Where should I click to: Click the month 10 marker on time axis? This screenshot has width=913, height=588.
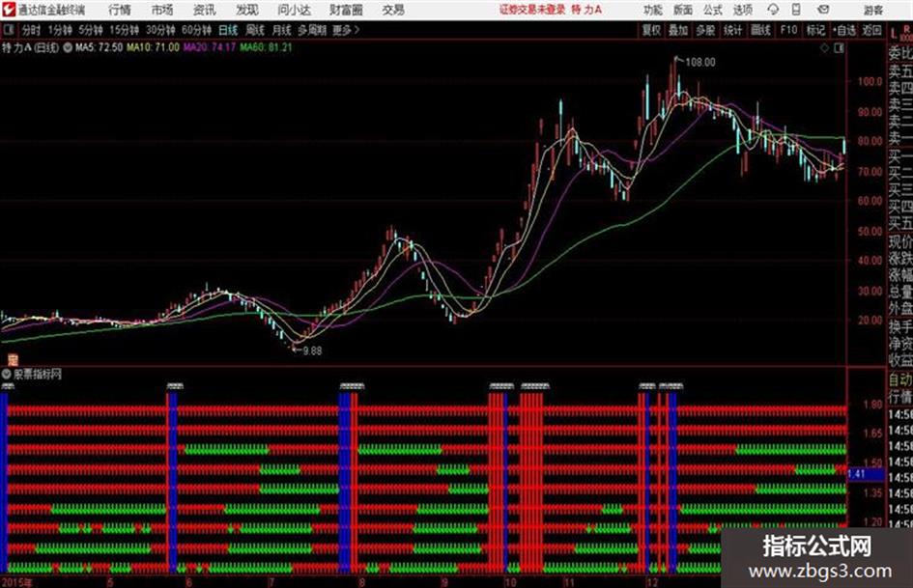[x=511, y=582]
